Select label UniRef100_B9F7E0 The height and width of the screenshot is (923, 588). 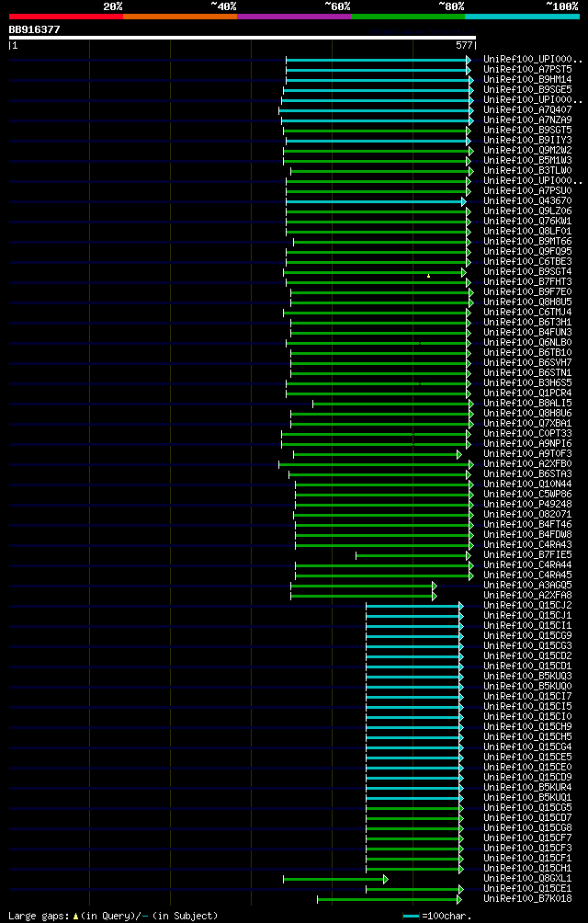[527, 291]
